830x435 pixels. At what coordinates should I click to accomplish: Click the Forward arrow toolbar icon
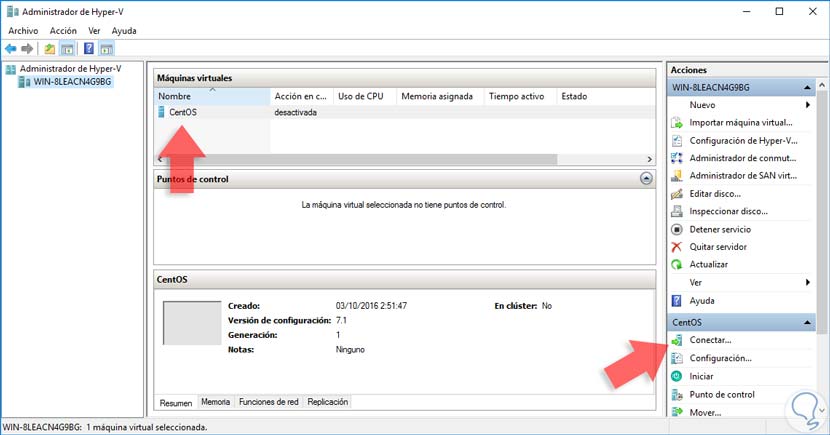coord(27,49)
